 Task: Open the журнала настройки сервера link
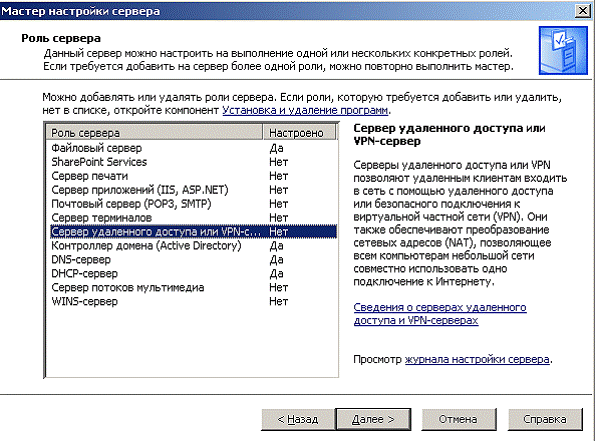click(477, 359)
